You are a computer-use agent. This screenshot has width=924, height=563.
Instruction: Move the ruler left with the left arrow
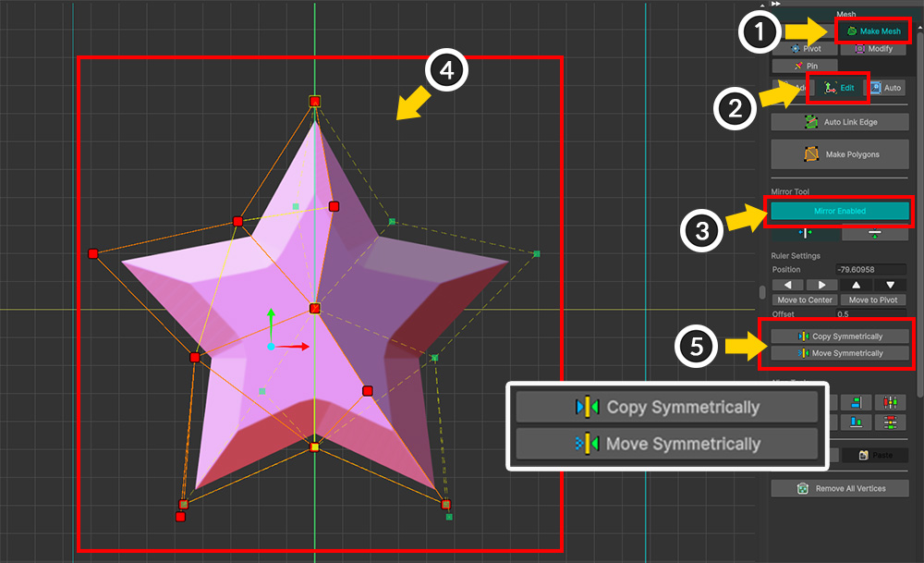click(788, 286)
